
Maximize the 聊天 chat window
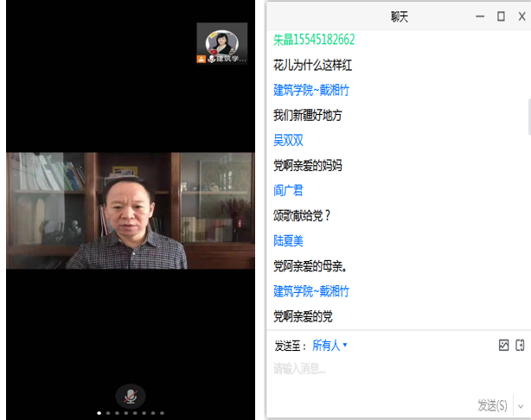click(x=501, y=16)
